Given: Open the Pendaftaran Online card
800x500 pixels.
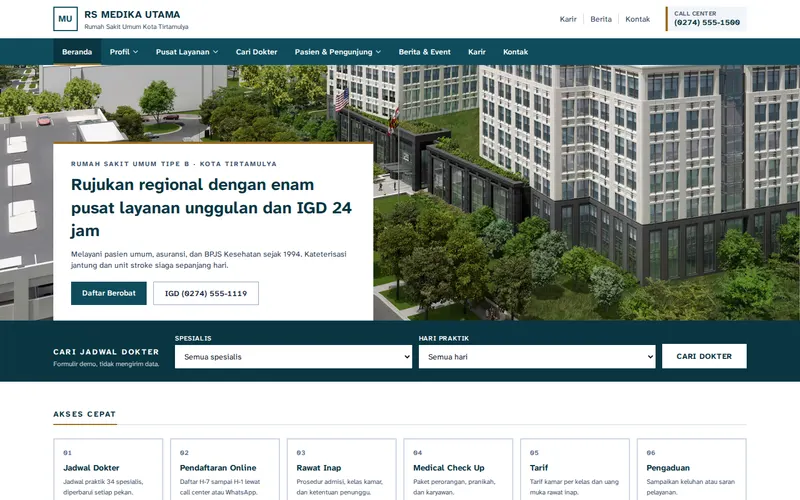Looking at the screenshot, I should (225, 469).
